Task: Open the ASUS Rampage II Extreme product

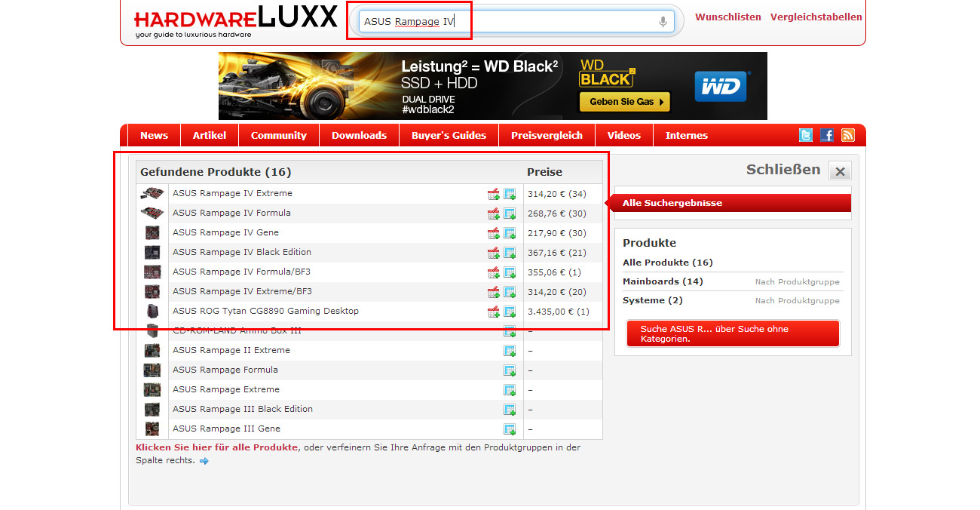Action: point(231,351)
